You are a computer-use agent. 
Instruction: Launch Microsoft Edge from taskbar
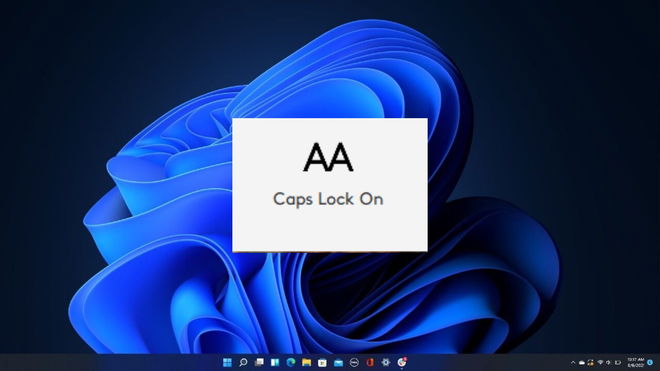click(x=291, y=362)
